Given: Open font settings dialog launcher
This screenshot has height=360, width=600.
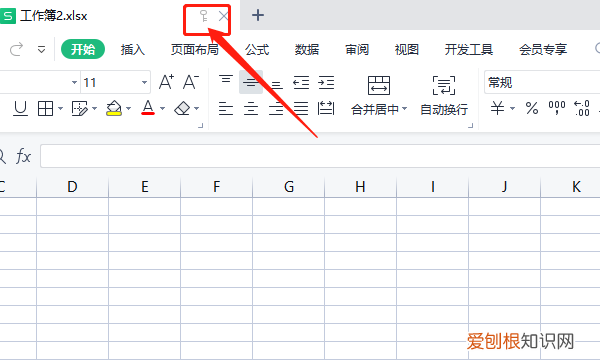Looking at the screenshot, I should pos(200,125).
